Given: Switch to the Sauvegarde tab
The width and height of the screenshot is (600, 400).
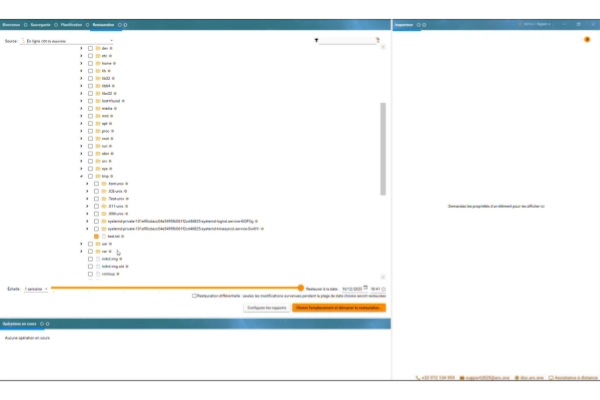Looking at the screenshot, I should pyautogui.click(x=41, y=24).
